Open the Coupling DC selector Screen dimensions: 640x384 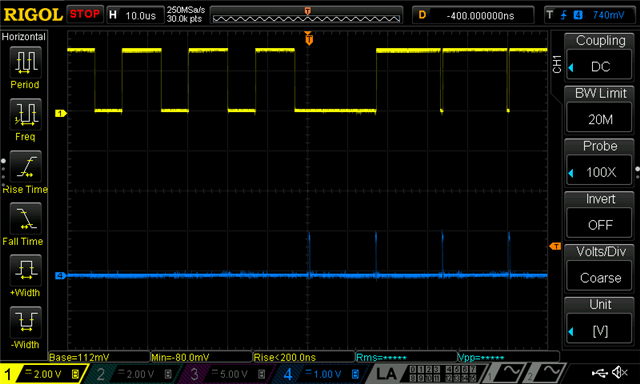pyautogui.click(x=600, y=57)
